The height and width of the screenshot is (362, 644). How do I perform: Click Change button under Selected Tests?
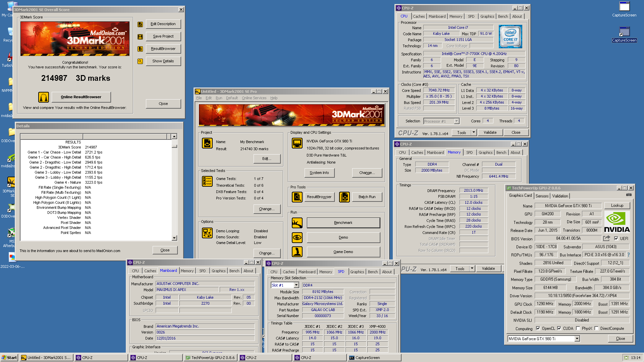(x=267, y=209)
